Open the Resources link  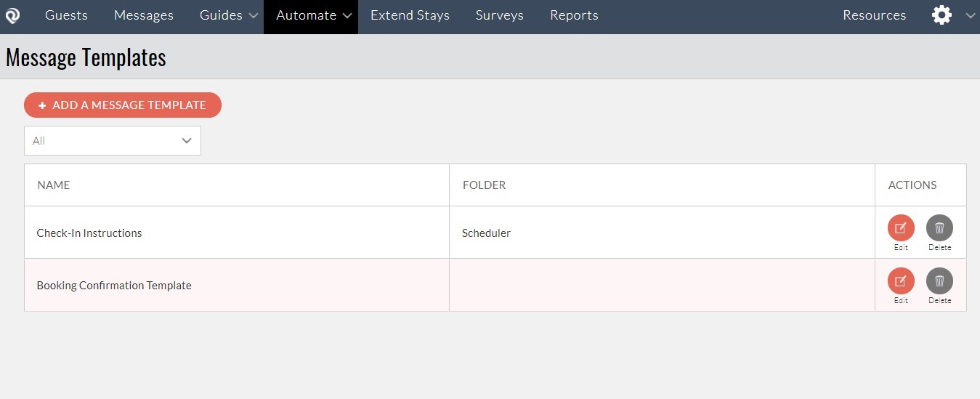pos(874,15)
